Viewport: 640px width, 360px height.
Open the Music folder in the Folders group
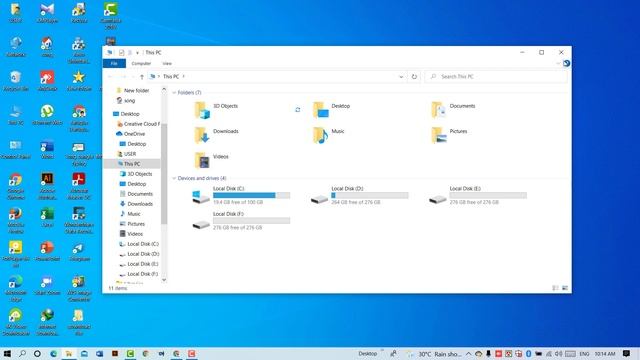[329, 135]
